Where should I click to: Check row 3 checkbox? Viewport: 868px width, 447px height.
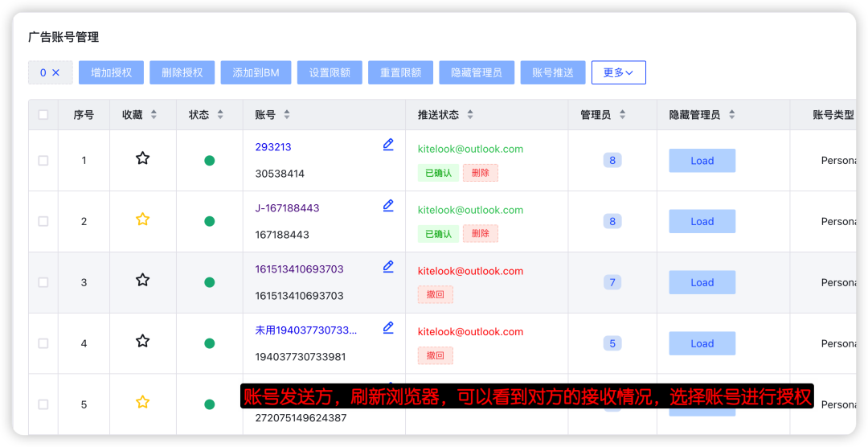[43, 282]
